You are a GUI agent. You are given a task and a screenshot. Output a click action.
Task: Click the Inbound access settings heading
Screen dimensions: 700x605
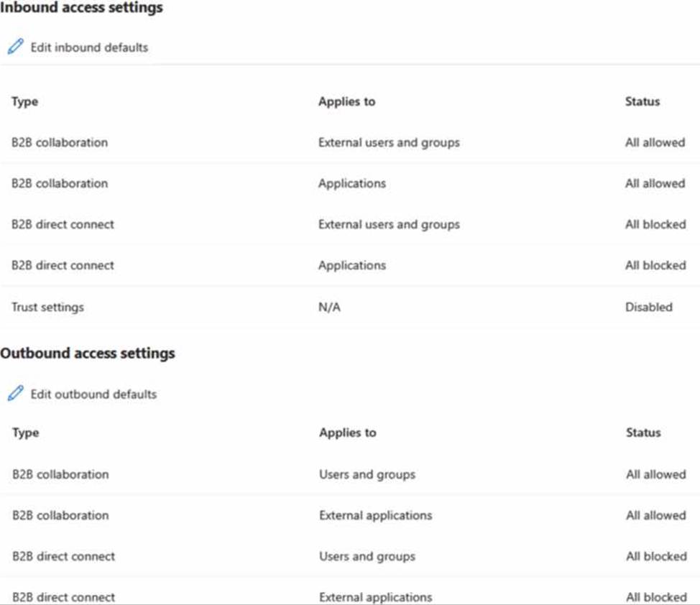(81, 8)
